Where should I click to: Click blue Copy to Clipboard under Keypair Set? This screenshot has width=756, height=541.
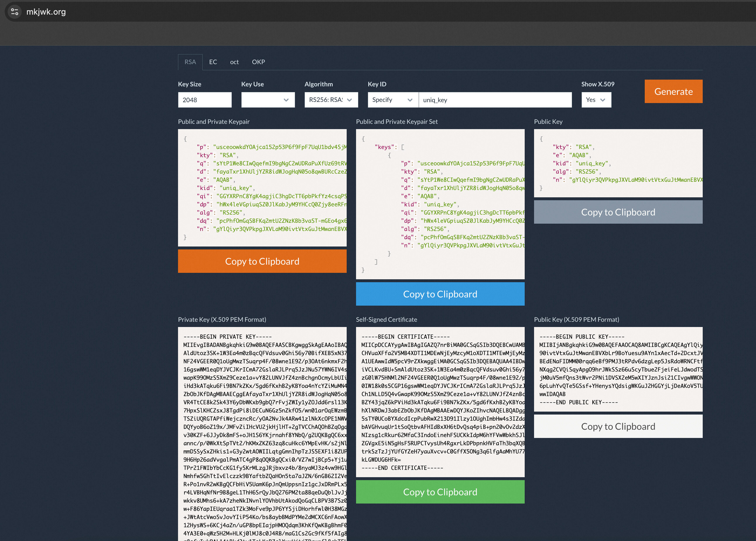440,294
